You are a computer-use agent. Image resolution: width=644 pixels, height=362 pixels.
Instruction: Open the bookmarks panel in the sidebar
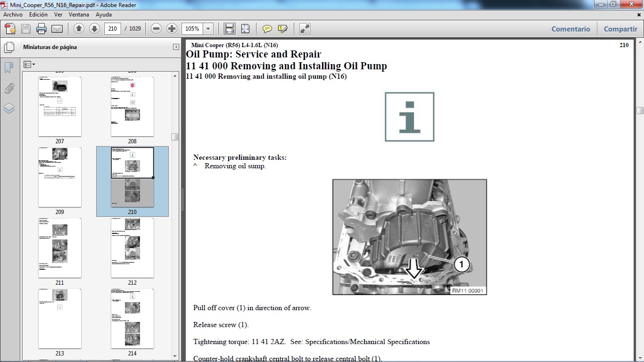click(9, 68)
